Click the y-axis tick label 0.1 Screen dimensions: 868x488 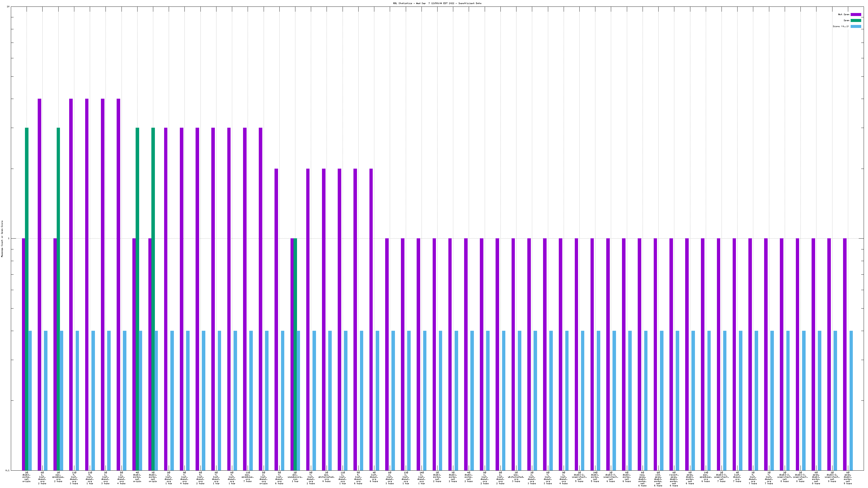7,470
